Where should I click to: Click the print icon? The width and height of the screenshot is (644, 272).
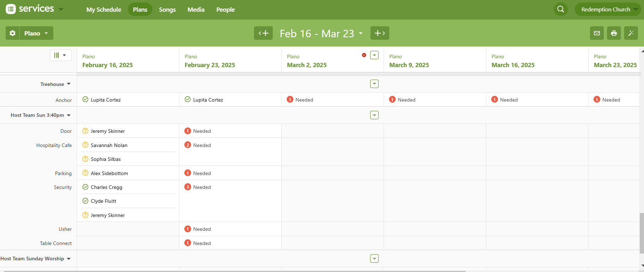(x=614, y=33)
